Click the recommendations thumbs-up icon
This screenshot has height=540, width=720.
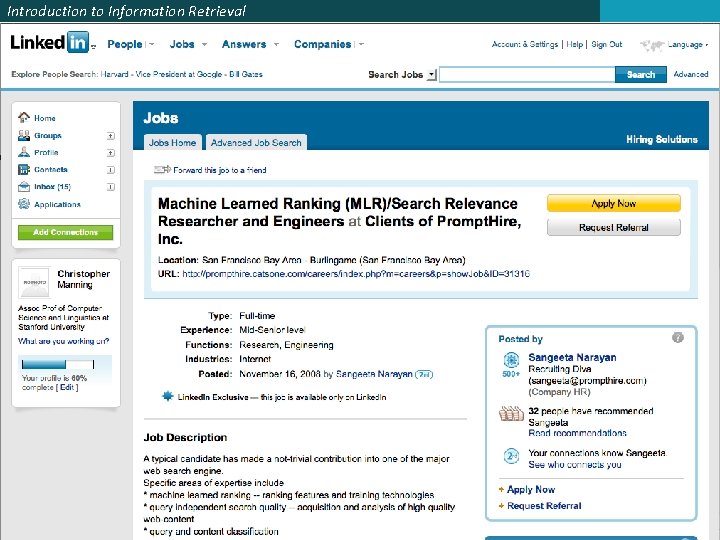(x=511, y=414)
